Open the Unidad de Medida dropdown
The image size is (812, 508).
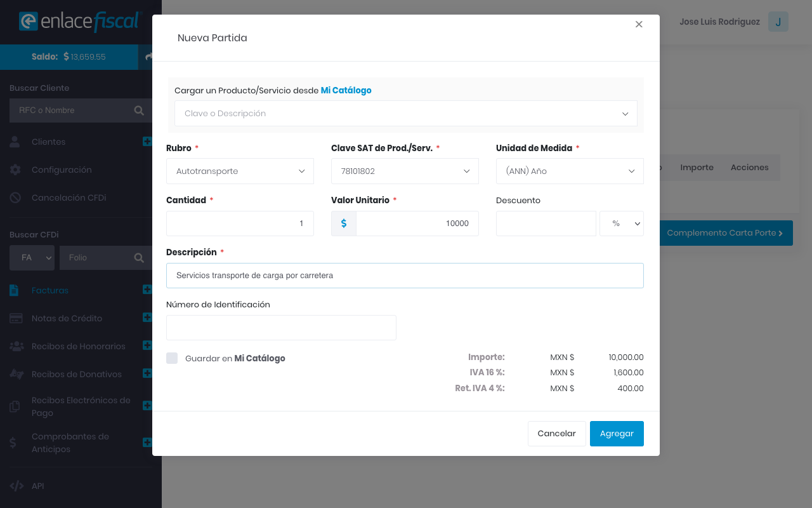pos(570,171)
